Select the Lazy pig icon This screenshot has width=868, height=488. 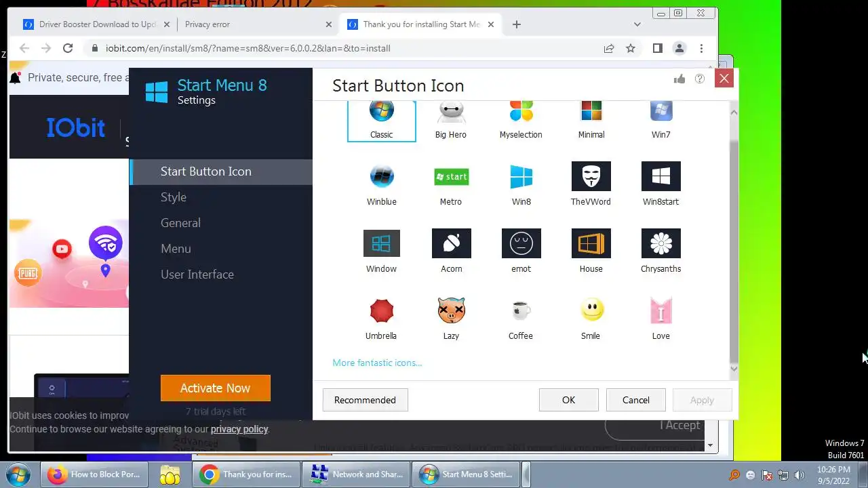(x=451, y=318)
